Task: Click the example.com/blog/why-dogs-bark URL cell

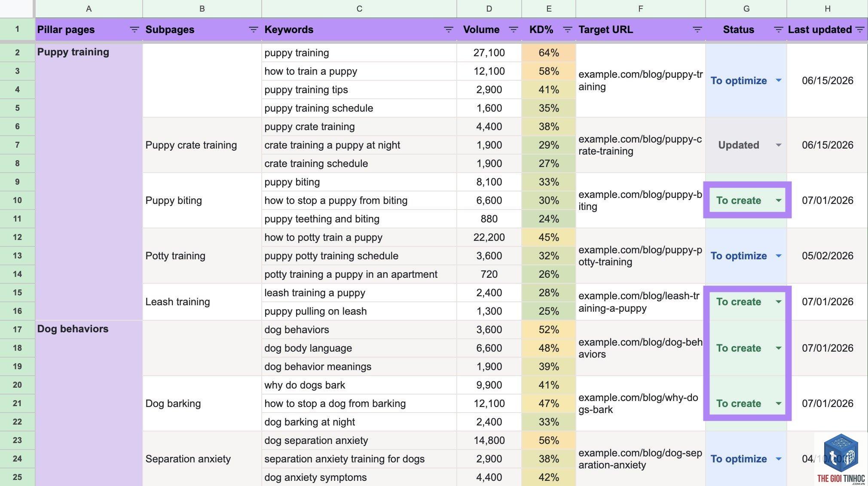Action: pos(640,404)
